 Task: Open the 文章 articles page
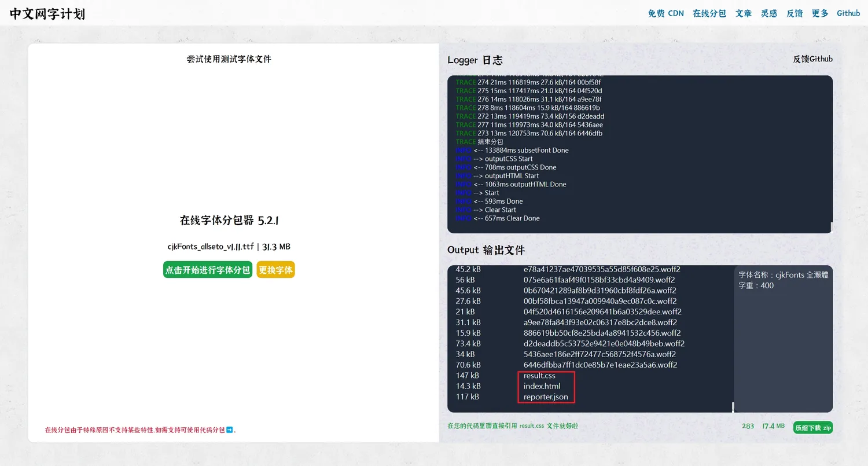click(x=744, y=13)
